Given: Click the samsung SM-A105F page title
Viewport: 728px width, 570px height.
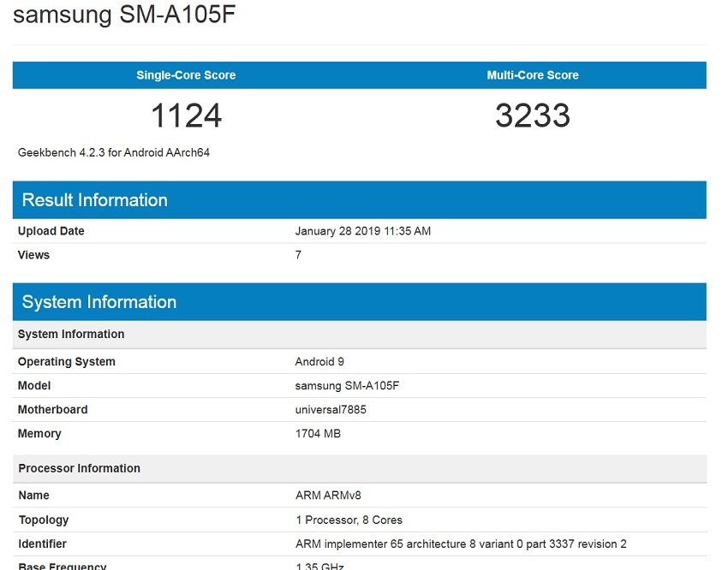Looking at the screenshot, I should (124, 15).
